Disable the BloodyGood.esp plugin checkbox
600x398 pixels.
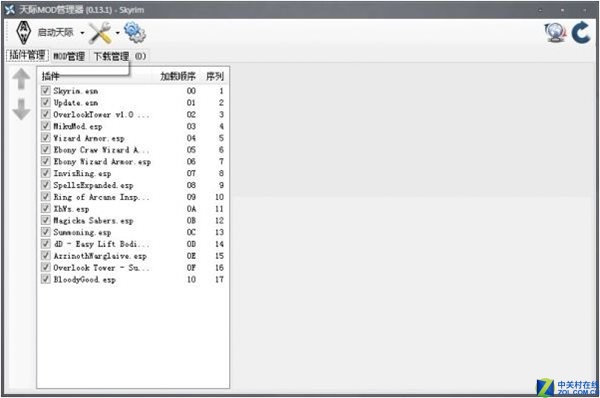click(x=46, y=279)
